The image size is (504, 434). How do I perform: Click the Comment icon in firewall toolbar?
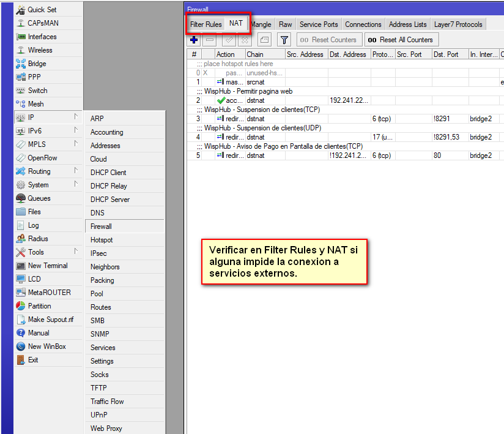point(264,40)
